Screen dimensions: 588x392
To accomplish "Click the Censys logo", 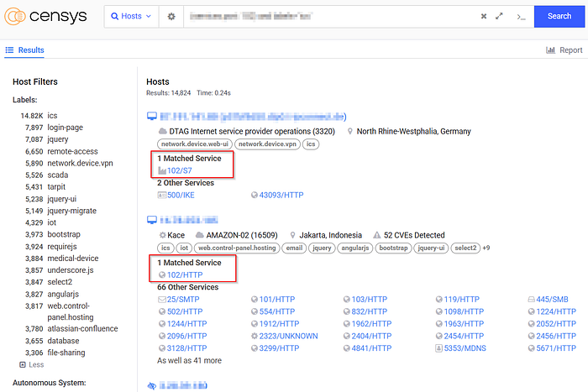I will 45,16.
